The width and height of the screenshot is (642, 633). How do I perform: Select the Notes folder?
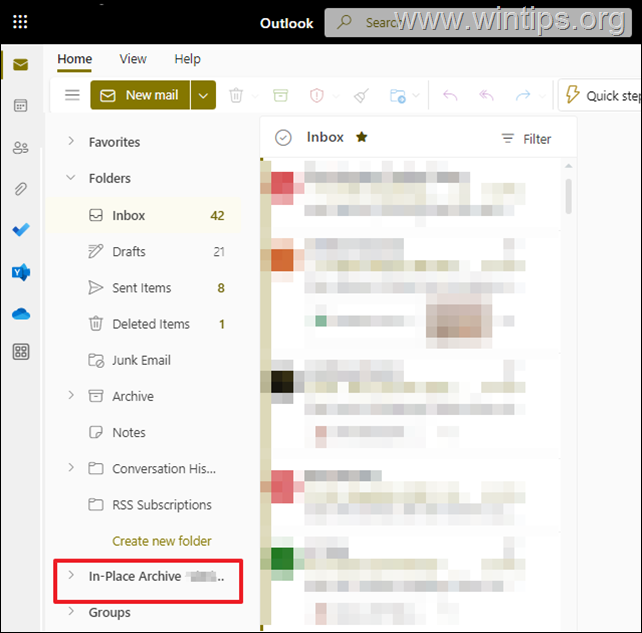(143, 432)
